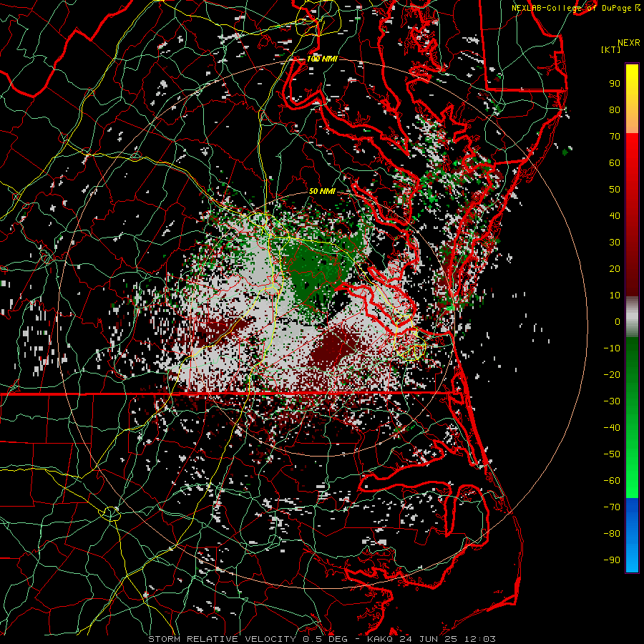Click the -40 scale label
This screenshot has height=644, width=644.
612,428
